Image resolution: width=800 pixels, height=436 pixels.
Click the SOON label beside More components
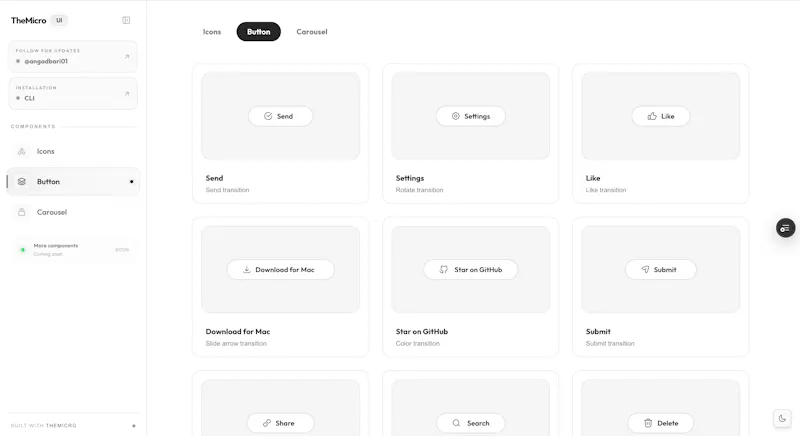122,250
